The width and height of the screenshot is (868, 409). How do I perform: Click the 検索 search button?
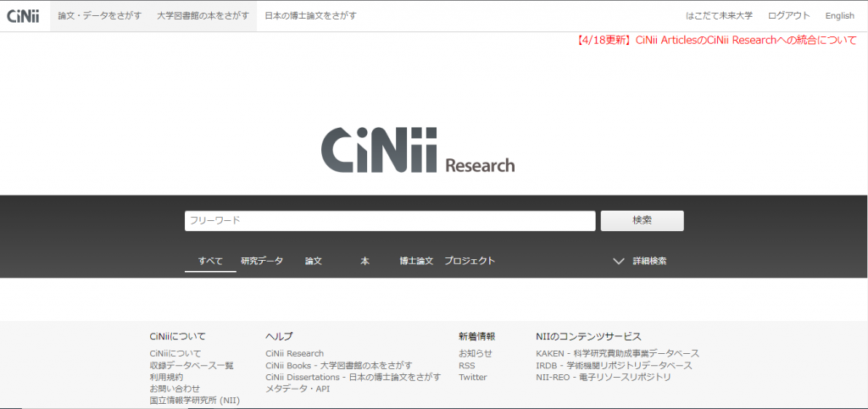643,220
